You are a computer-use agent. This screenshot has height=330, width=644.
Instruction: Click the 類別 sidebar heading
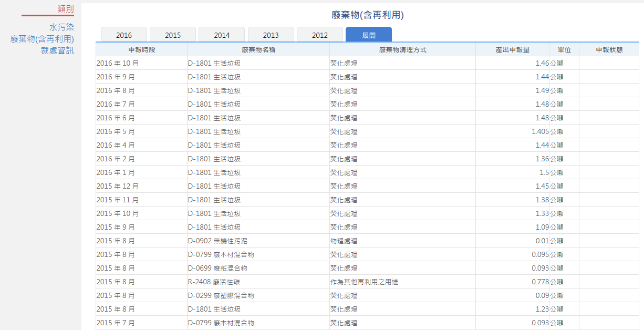click(x=66, y=9)
